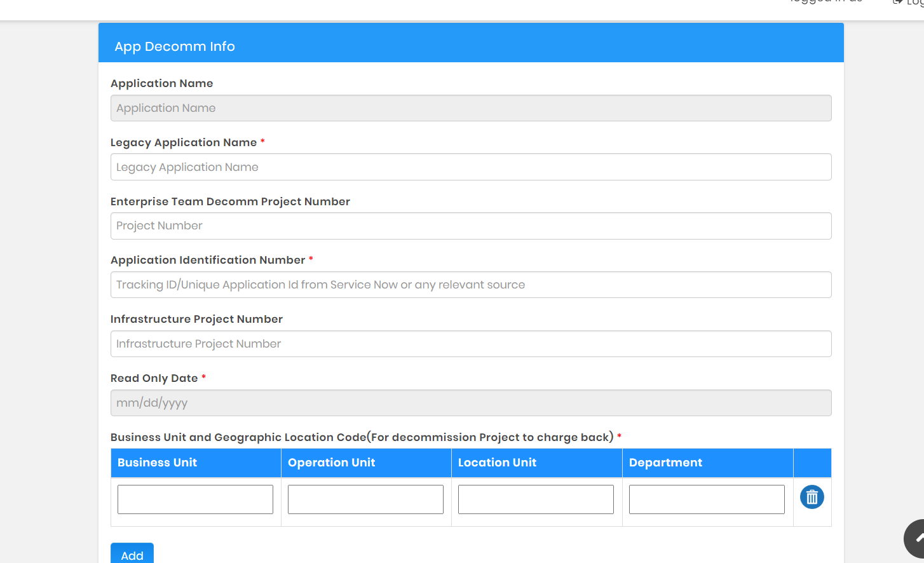
Task: Click the App Decomm Info header bar
Action: tap(470, 42)
